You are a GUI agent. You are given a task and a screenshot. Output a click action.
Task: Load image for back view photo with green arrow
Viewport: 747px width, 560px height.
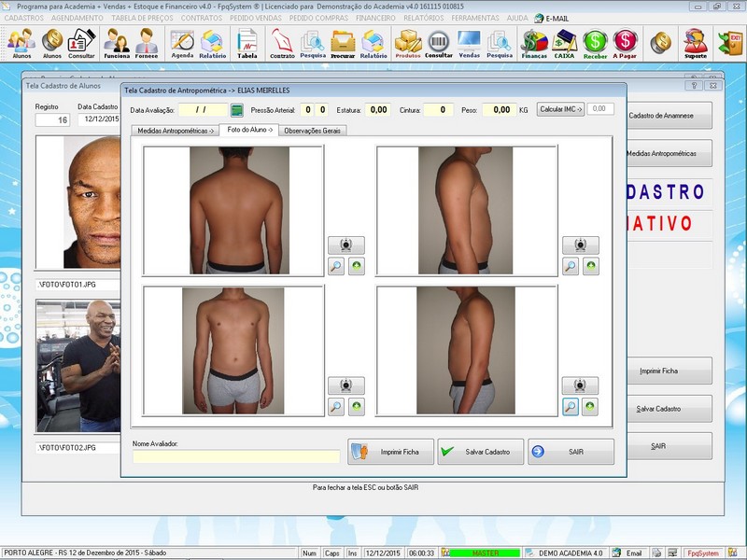pyautogui.click(x=357, y=266)
